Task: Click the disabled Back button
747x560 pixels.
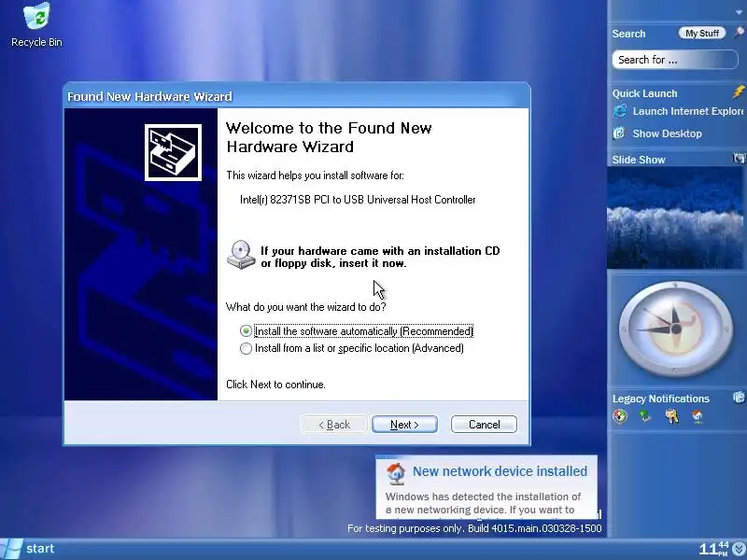Action: pos(334,425)
